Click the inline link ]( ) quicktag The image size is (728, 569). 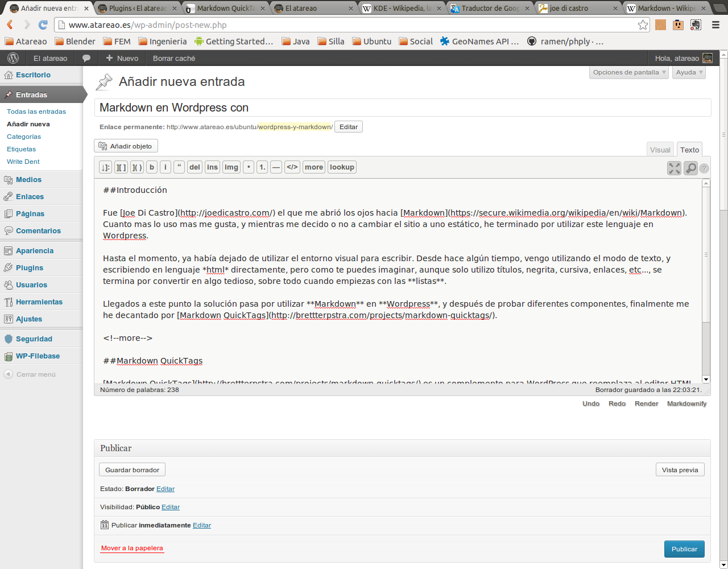[x=137, y=167]
